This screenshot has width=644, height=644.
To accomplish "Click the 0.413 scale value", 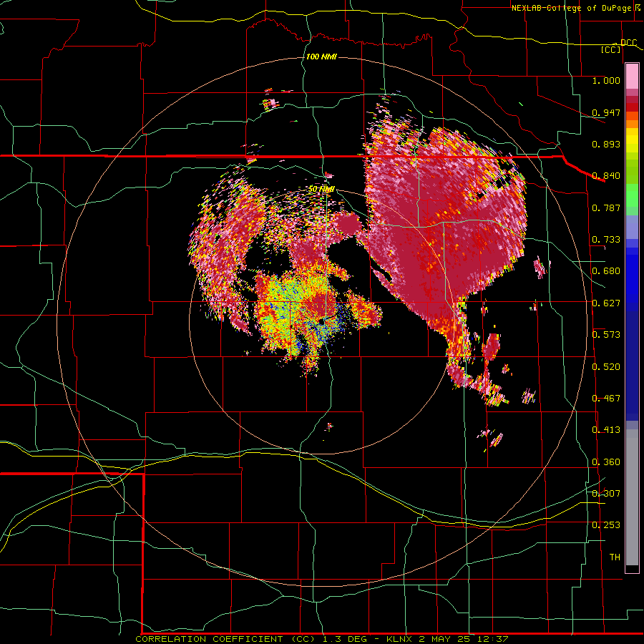I will click(606, 430).
